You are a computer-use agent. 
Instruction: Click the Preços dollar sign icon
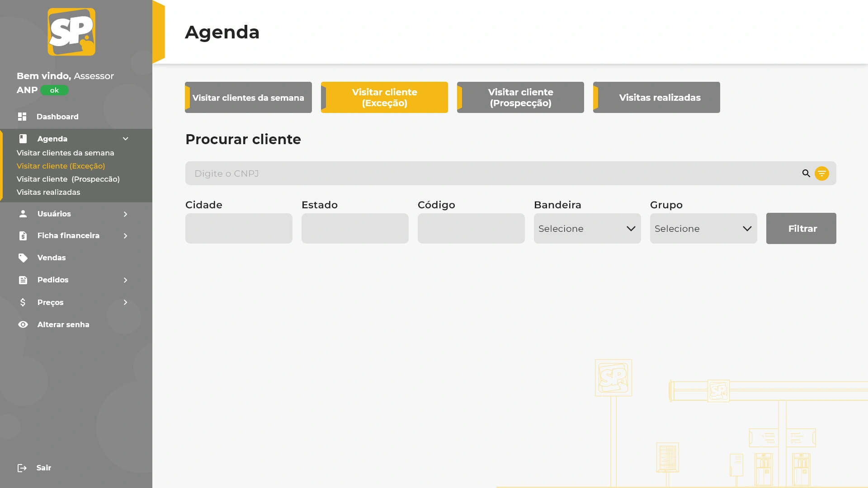pos(23,302)
